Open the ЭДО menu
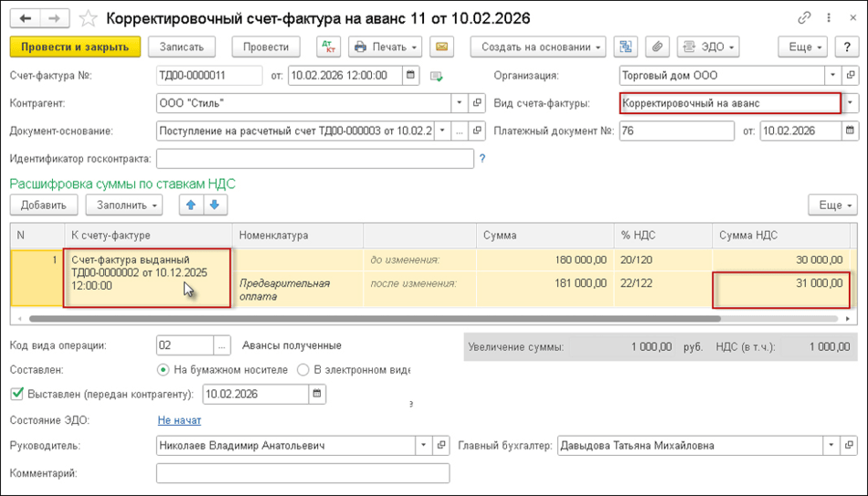The image size is (868, 496). (x=706, y=47)
